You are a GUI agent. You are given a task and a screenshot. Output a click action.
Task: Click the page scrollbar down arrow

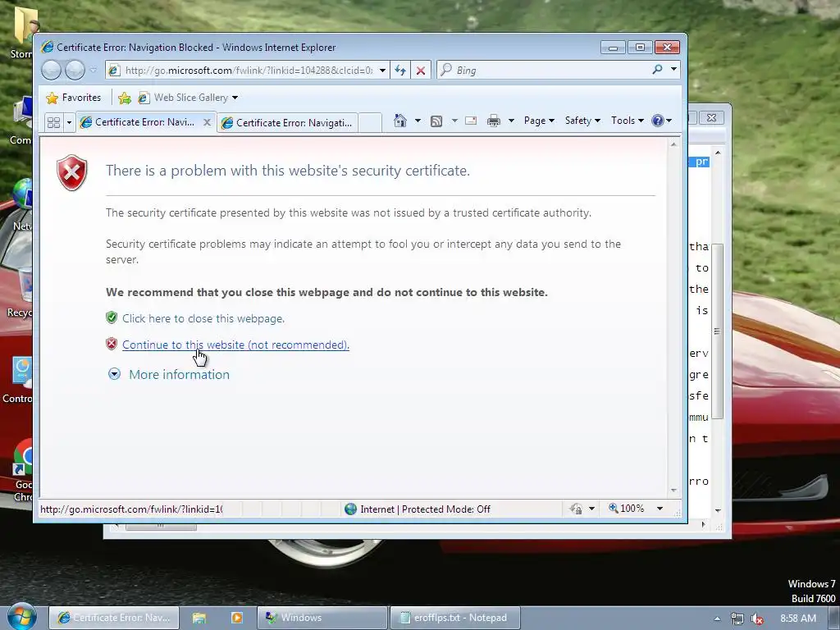click(674, 491)
